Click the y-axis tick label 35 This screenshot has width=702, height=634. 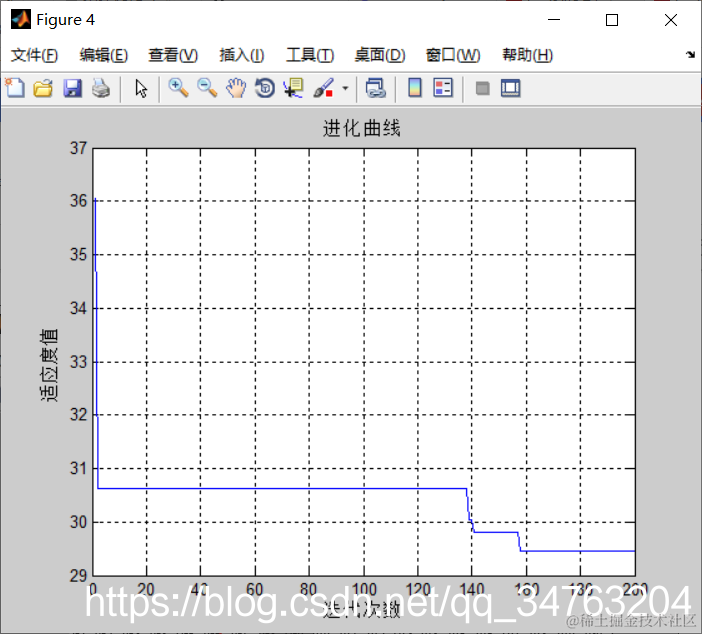click(x=78, y=254)
